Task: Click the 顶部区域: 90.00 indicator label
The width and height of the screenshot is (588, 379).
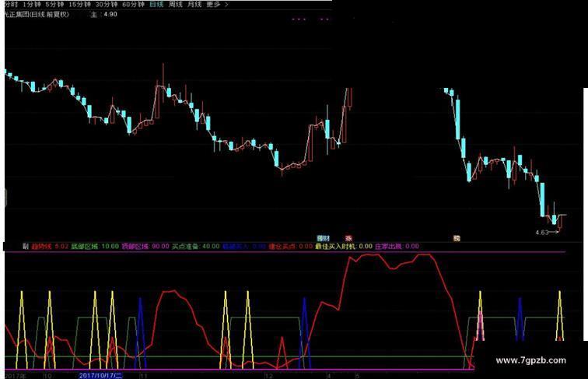Action: pyautogui.click(x=145, y=247)
